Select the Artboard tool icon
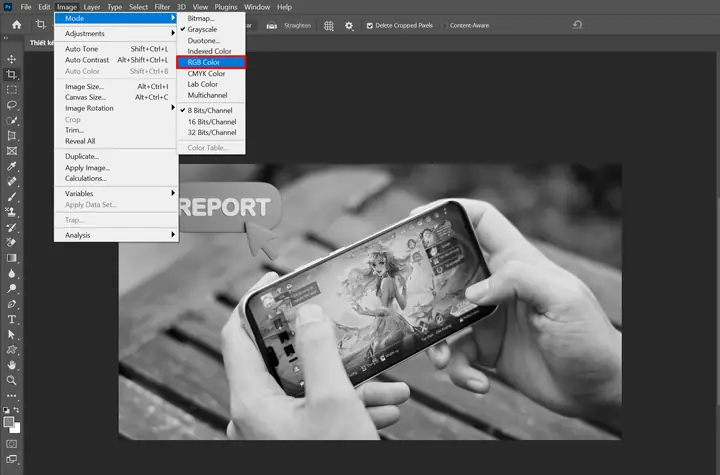The width and height of the screenshot is (720, 475). (x=11, y=136)
